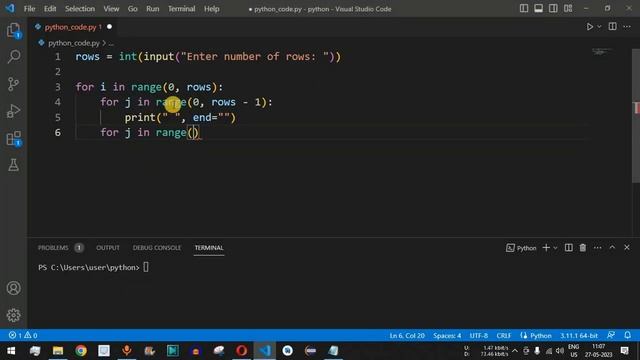The width and height of the screenshot is (640, 360).
Task: Open the Accounts menu icon
Action: pyautogui.click(x=13, y=288)
